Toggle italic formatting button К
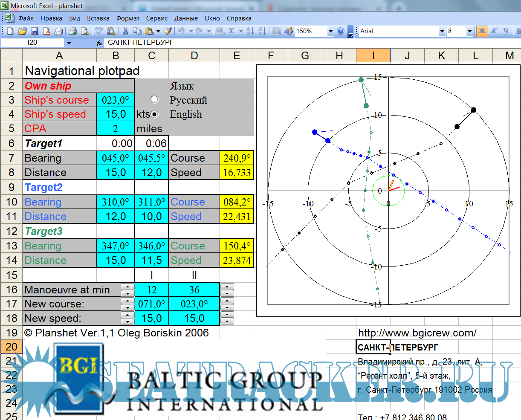The image size is (521, 420). (494, 31)
